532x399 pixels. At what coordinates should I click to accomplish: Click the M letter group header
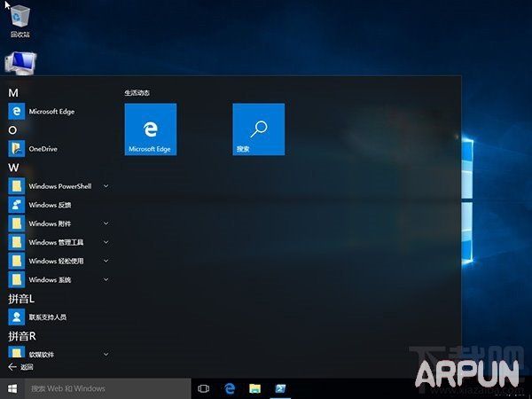tap(13, 92)
